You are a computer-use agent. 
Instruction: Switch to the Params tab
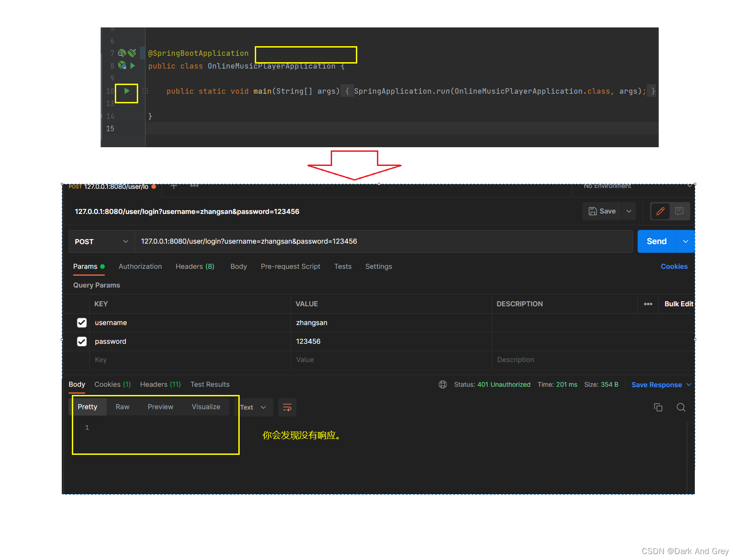(x=89, y=267)
